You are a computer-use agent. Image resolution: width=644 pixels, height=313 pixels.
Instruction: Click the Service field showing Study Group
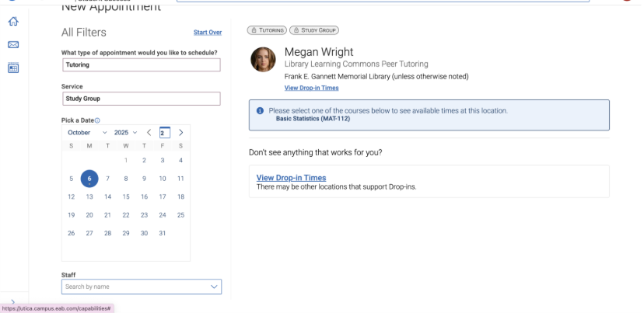[141, 99]
